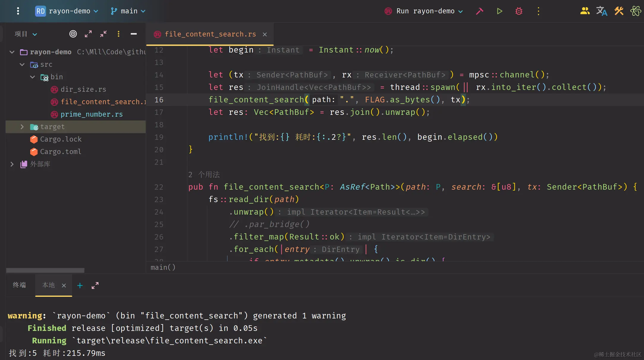Close the file_content_search.rs editor tab
The image size is (644, 360).
tap(265, 34)
